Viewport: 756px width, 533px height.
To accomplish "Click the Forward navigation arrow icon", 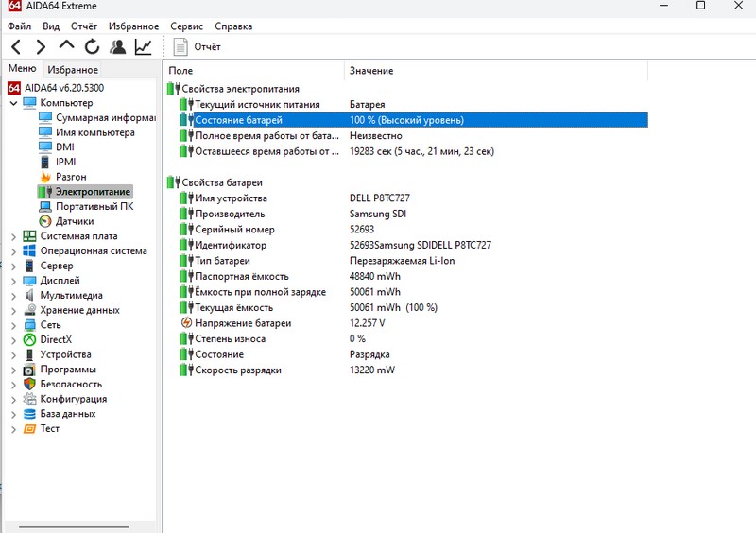I will [x=41, y=46].
